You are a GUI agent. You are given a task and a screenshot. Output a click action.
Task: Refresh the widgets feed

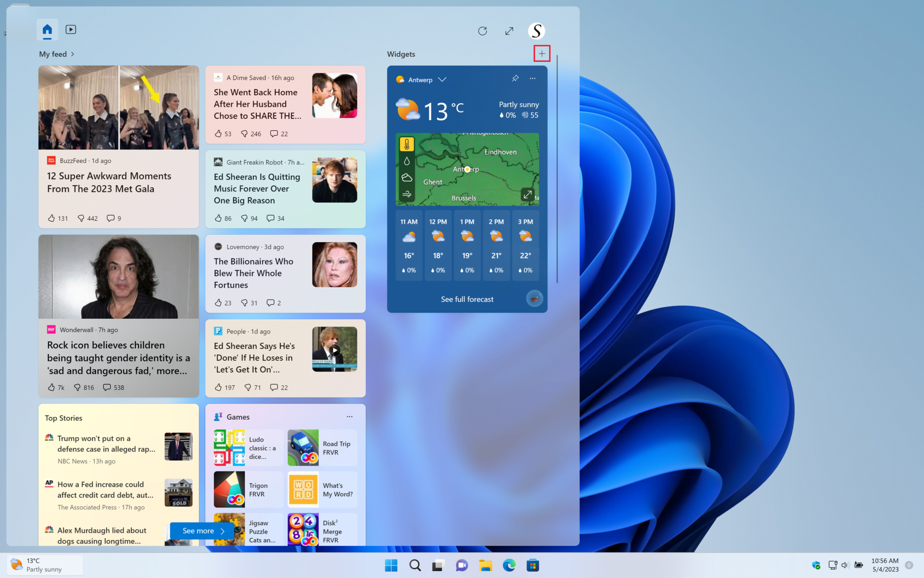(482, 31)
